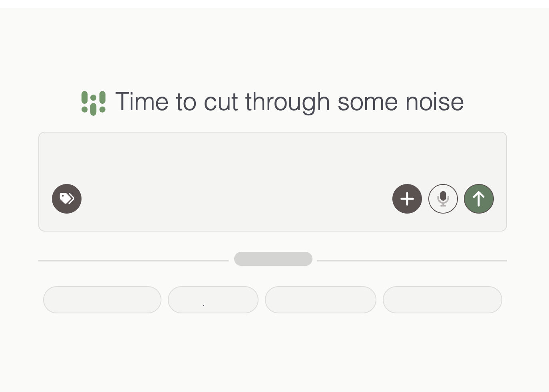Click the divider line right of gray pill

(x=412, y=261)
